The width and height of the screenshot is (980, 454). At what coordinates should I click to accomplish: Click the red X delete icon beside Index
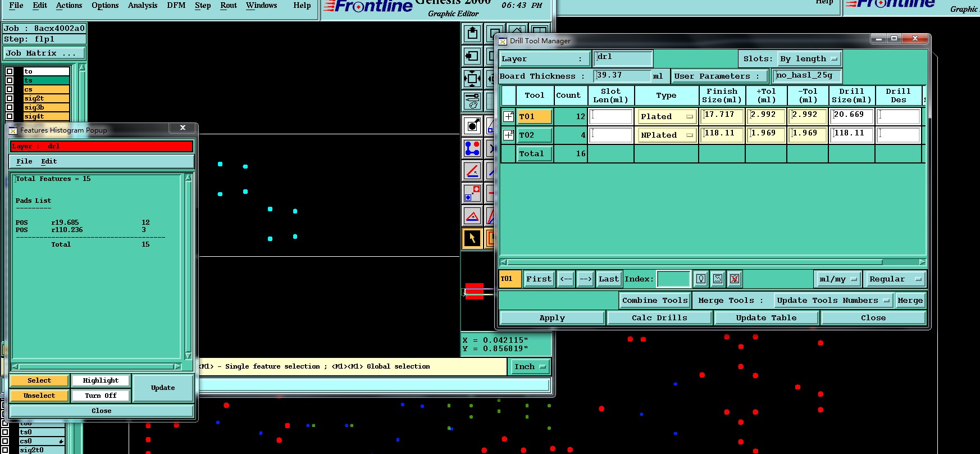point(735,279)
